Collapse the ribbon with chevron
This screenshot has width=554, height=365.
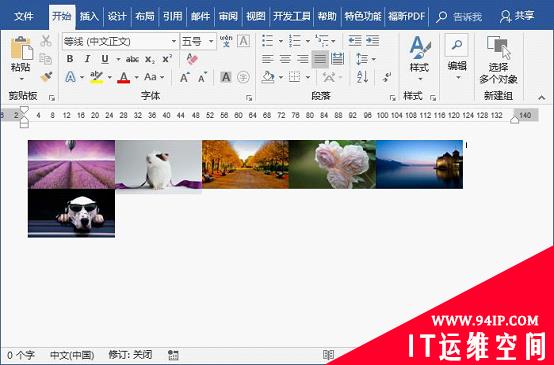542,98
